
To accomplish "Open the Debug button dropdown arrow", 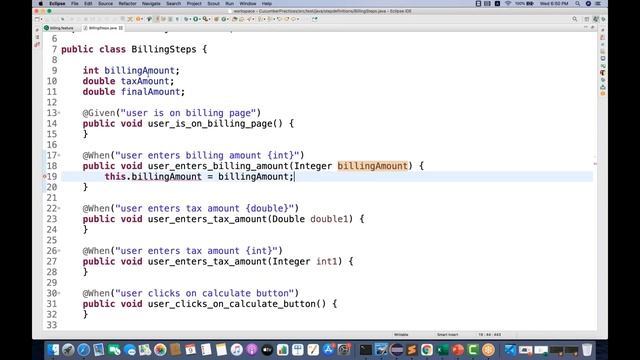I will tap(190, 19).
